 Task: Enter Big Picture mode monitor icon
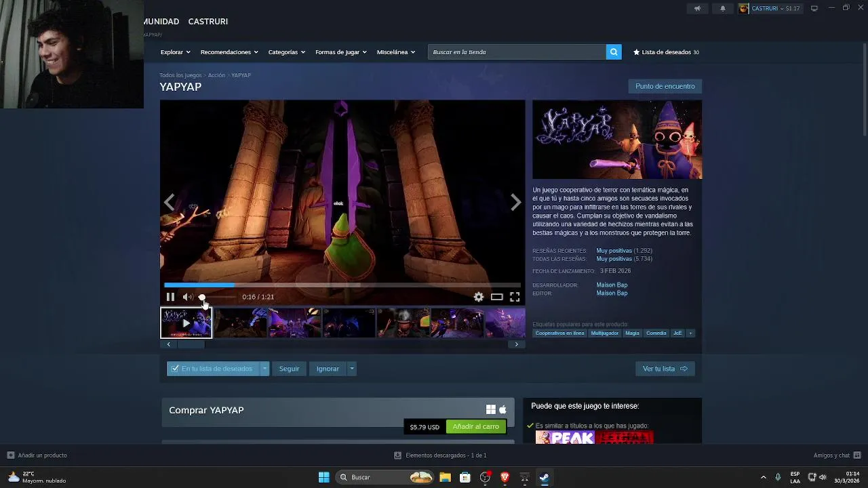click(814, 8)
